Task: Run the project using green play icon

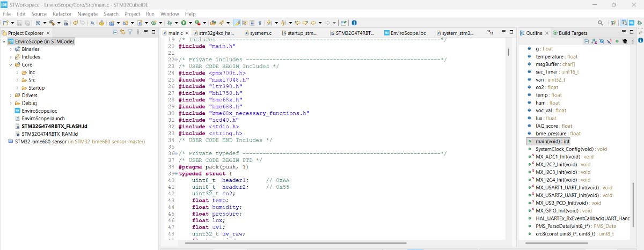Action: point(184,23)
